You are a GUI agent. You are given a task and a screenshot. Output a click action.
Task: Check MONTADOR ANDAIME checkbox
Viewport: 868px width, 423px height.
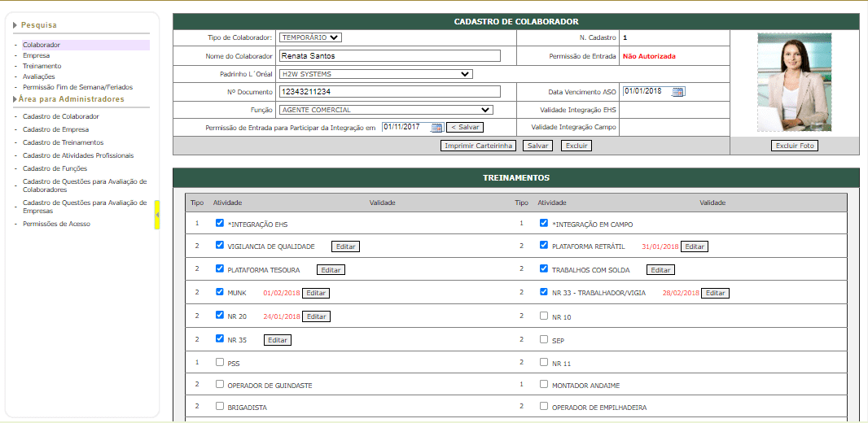pyautogui.click(x=544, y=384)
